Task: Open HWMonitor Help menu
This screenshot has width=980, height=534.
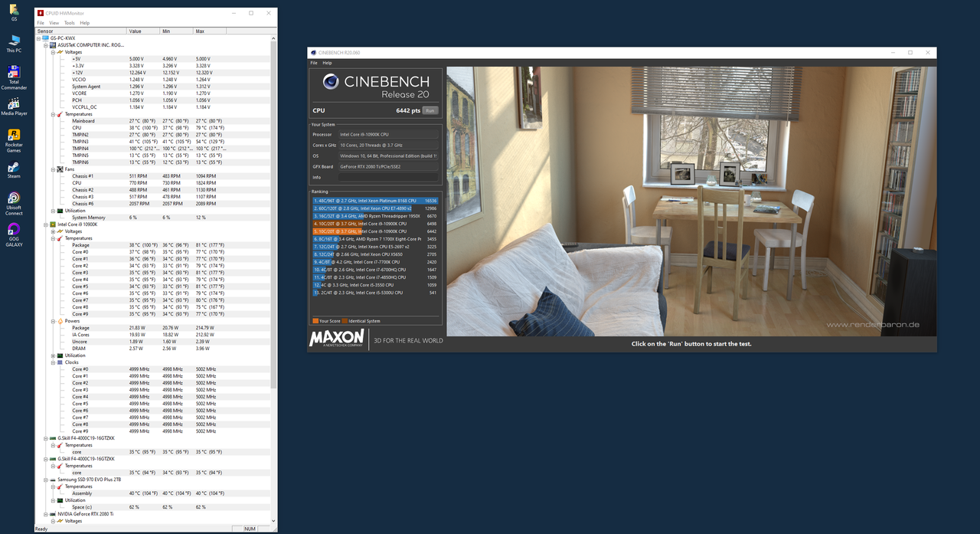Action: pos(84,23)
